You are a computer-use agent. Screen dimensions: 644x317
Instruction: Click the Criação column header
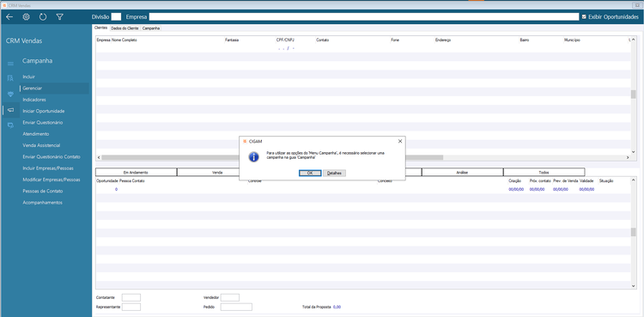514,181
